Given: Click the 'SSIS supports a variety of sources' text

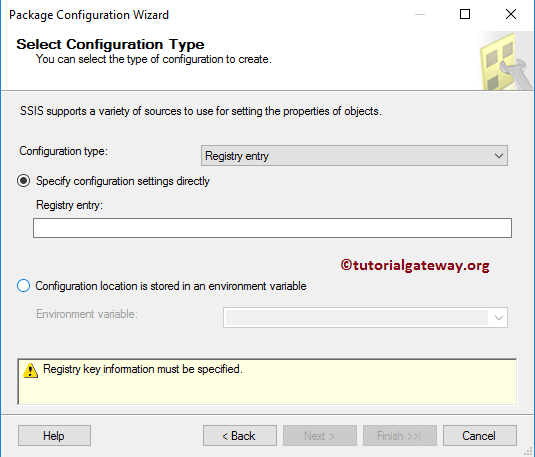Looking at the screenshot, I should click(201, 111).
